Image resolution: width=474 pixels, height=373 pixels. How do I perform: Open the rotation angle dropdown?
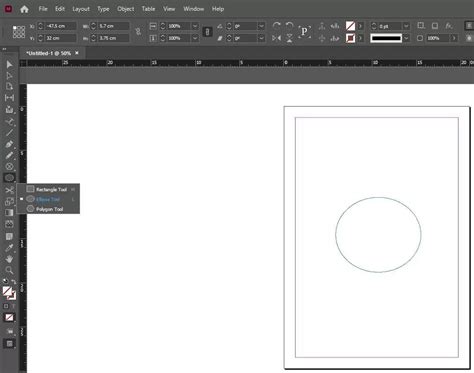coord(262,26)
